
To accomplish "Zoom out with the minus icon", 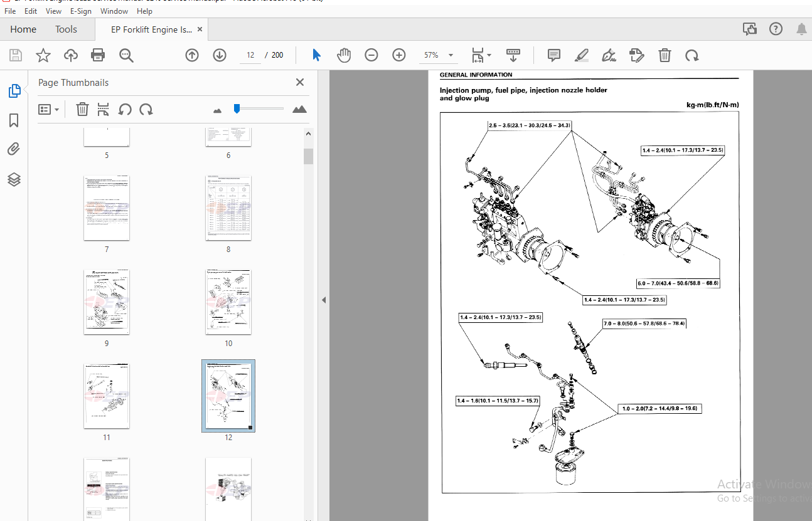I will [371, 55].
